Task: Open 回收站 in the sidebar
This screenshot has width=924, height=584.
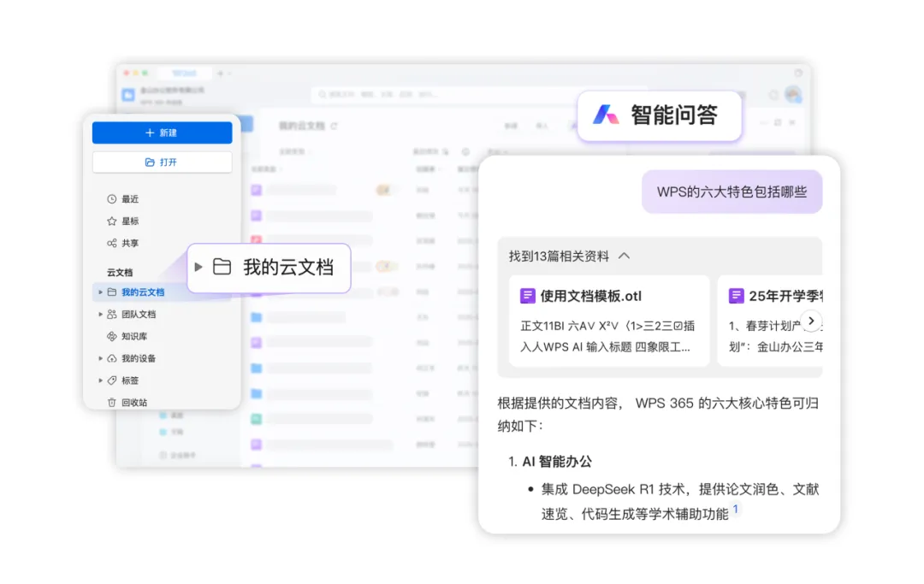Action: tap(134, 403)
